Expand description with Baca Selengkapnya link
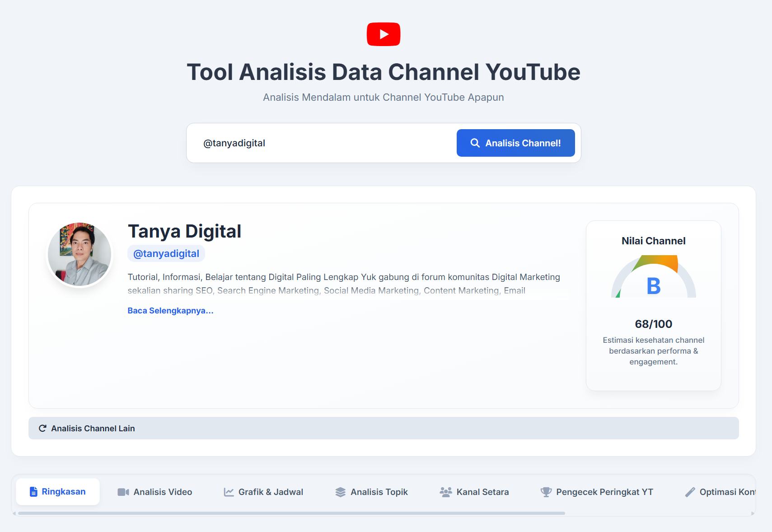The image size is (772, 532). (x=170, y=311)
